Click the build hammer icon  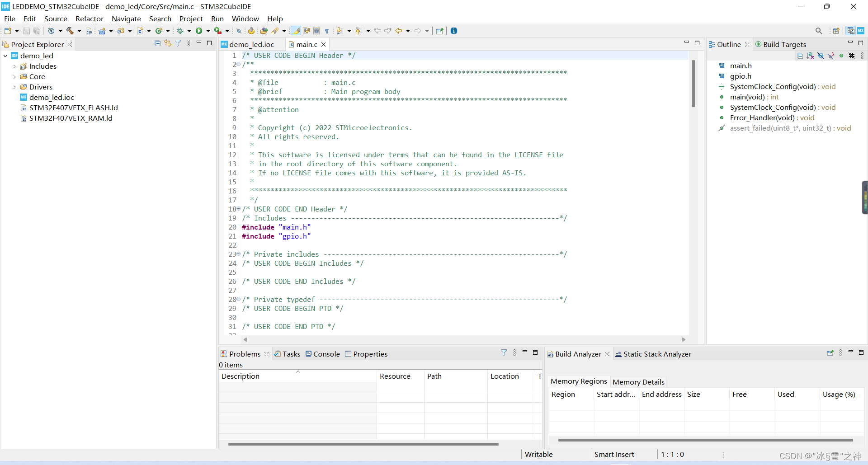tap(70, 31)
